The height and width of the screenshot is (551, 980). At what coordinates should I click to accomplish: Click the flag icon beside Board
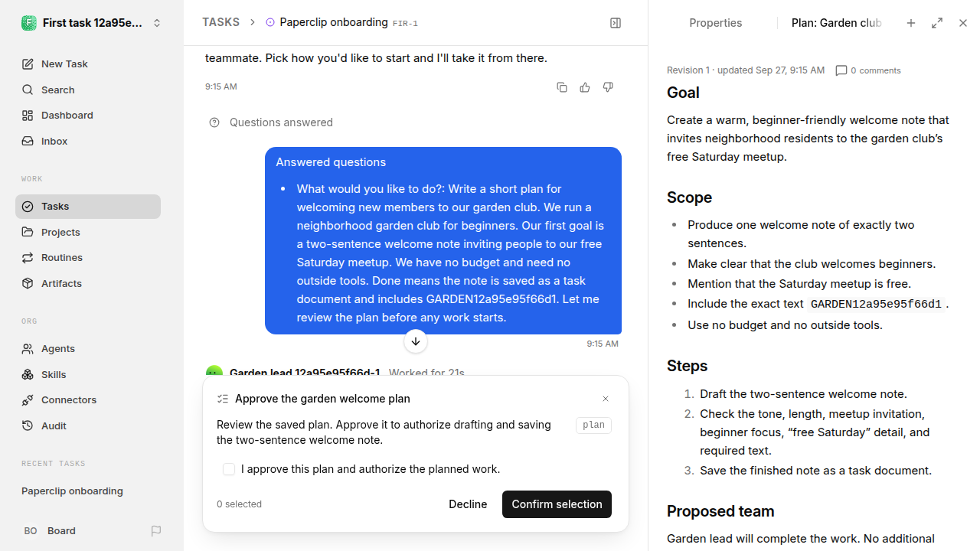156,530
